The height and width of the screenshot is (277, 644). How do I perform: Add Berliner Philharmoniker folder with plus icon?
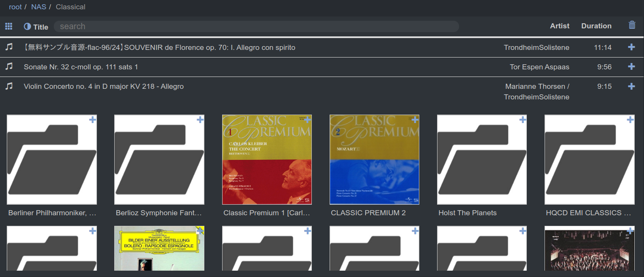[x=93, y=120]
